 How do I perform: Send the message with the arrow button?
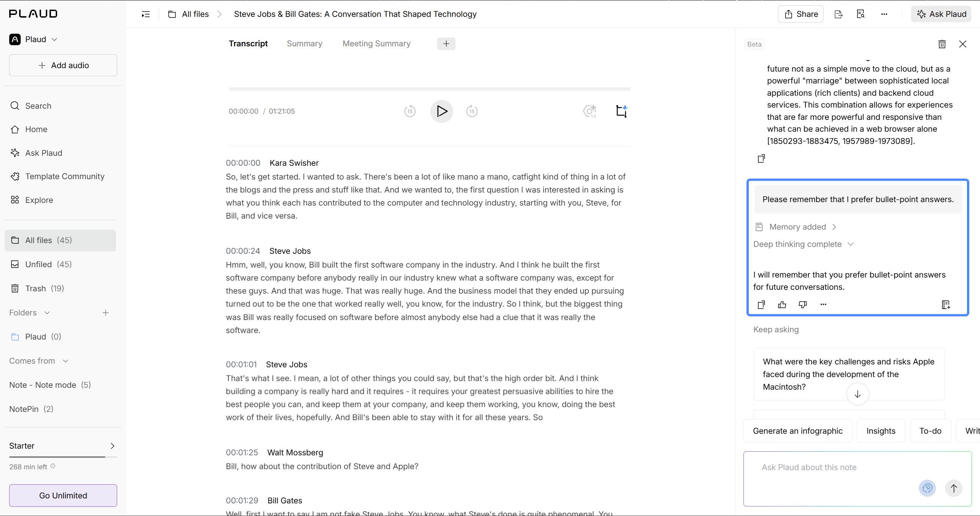(954, 488)
